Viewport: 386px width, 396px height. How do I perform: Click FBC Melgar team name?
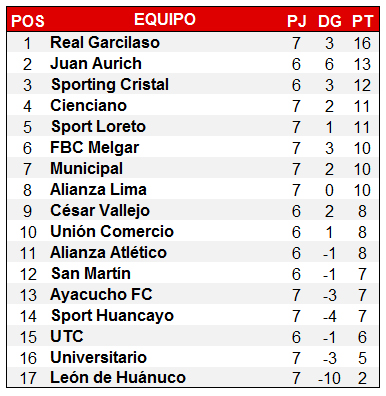[x=95, y=148]
